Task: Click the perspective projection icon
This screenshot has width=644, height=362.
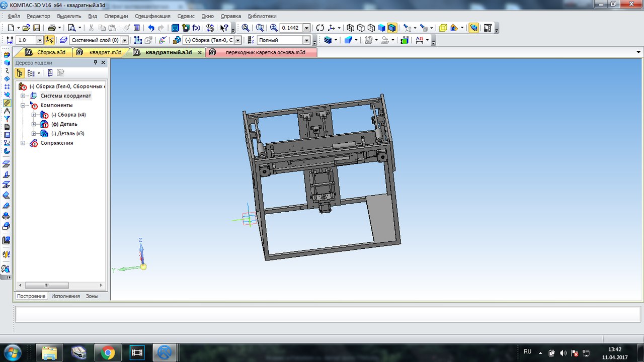Action: (x=442, y=28)
